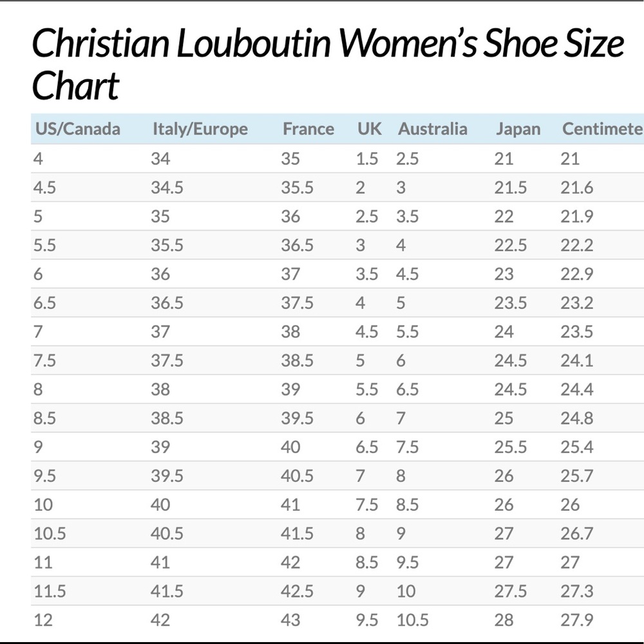Click France size 36.5 cell
Viewport: 644px width, 644px height.
click(297, 245)
